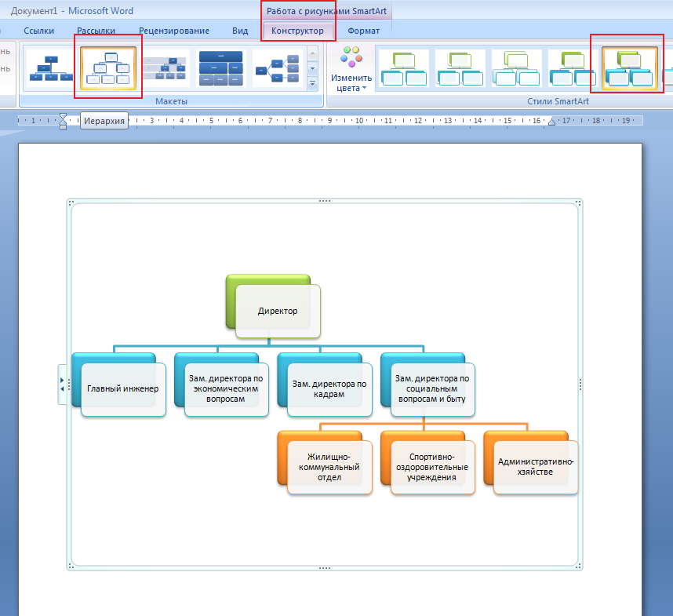This screenshot has width=673, height=616.
Task: Click the SmartArt right-middle resize handle
Action: pyautogui.click(x=580, y=385)
